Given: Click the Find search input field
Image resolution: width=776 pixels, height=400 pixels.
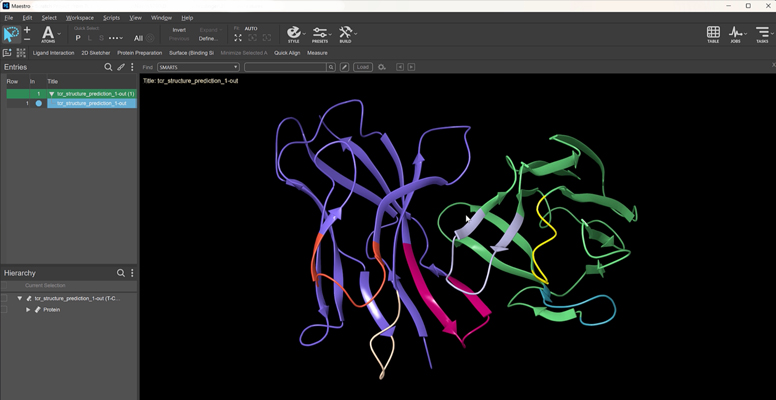Looking at the screenshot, I should (x=285, y=67).
